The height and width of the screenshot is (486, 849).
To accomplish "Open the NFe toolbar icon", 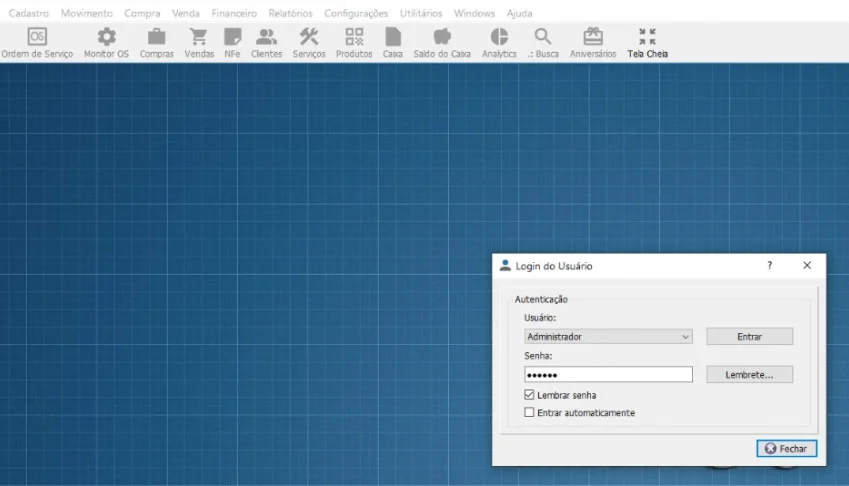I will tap(232, 37).
